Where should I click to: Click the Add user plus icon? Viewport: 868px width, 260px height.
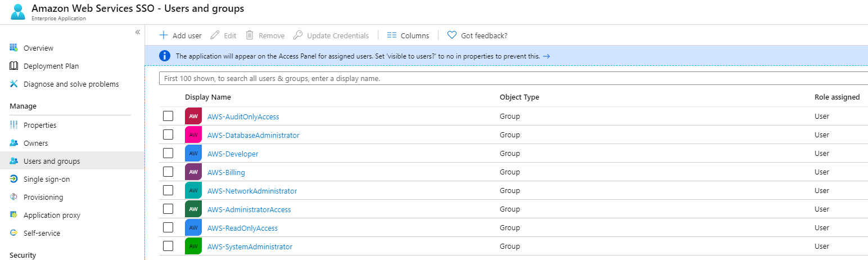[x=164, y=35]
